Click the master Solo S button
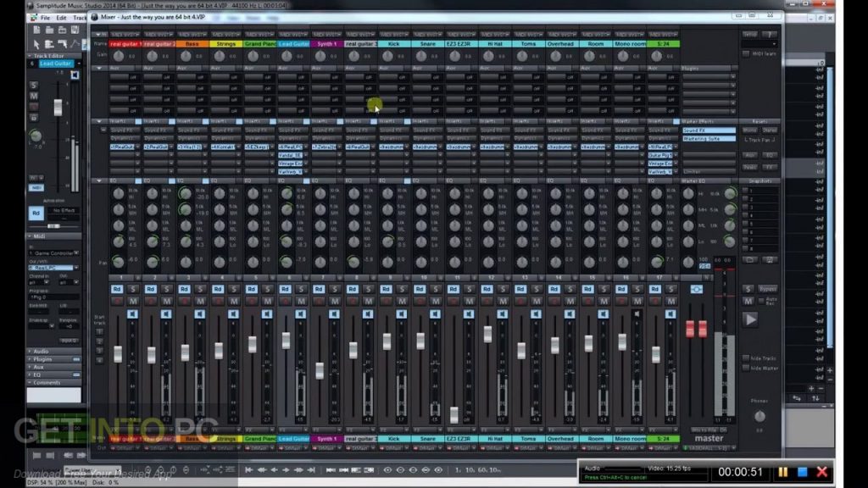This screenshot has height=488, width=868. pos(748,289)
